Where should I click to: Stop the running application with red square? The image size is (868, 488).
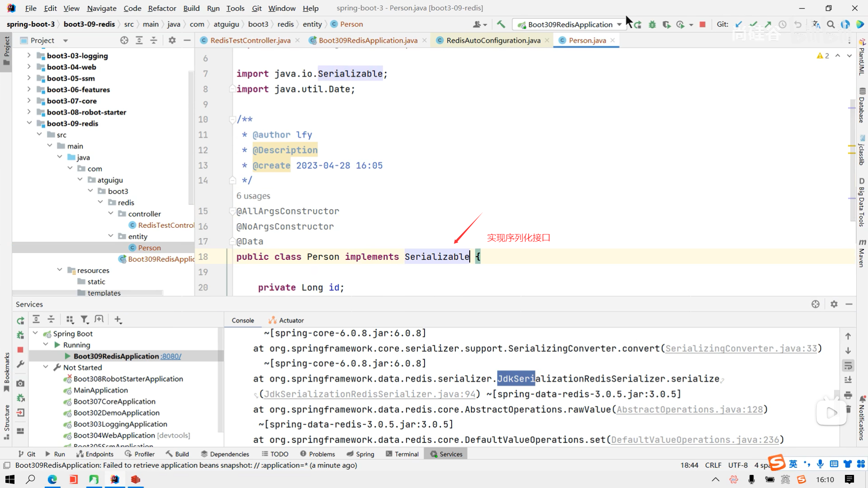click(702, 24)
